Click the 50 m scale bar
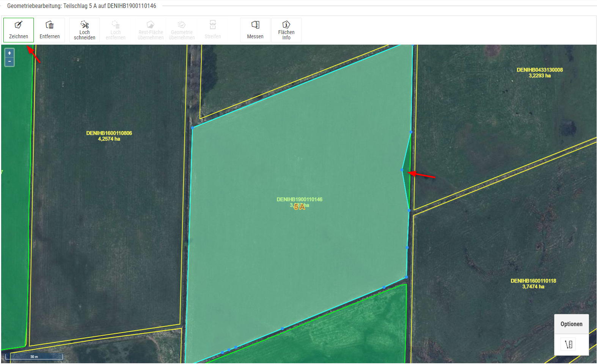 tap(34, 356)
